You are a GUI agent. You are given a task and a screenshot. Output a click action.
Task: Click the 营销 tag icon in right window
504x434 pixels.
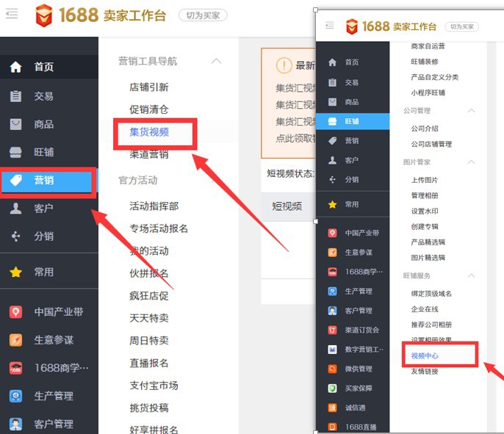[x=332, y=141]
